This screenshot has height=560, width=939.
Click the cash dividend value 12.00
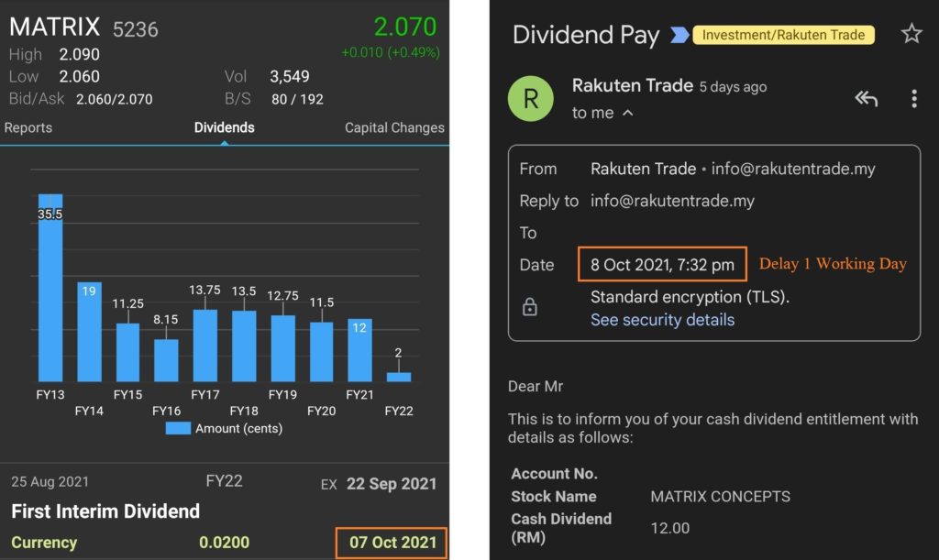point(670,528)
